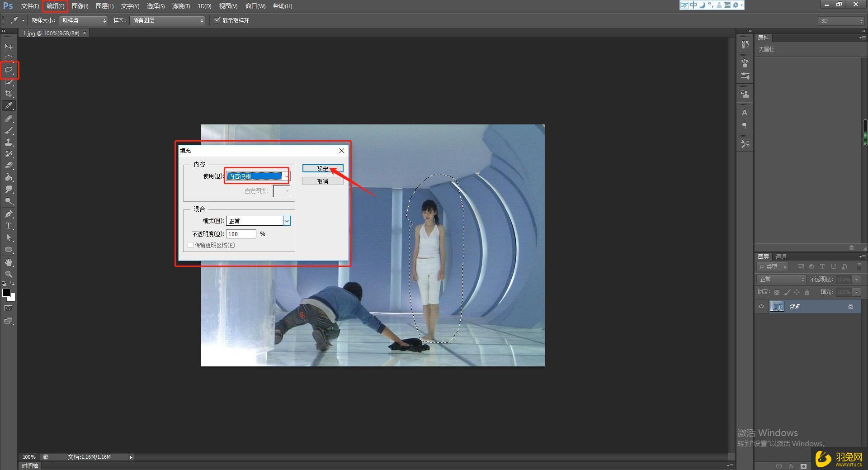Confirm the fill with 确定 button
This screenshot has width=868, height=470.
click(323, 169)
